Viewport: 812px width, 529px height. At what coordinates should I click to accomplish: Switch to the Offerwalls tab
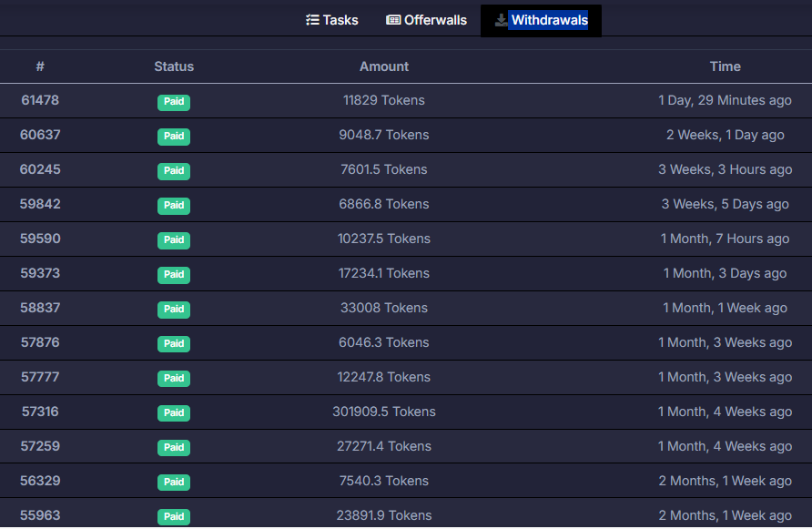pos(426,20)
